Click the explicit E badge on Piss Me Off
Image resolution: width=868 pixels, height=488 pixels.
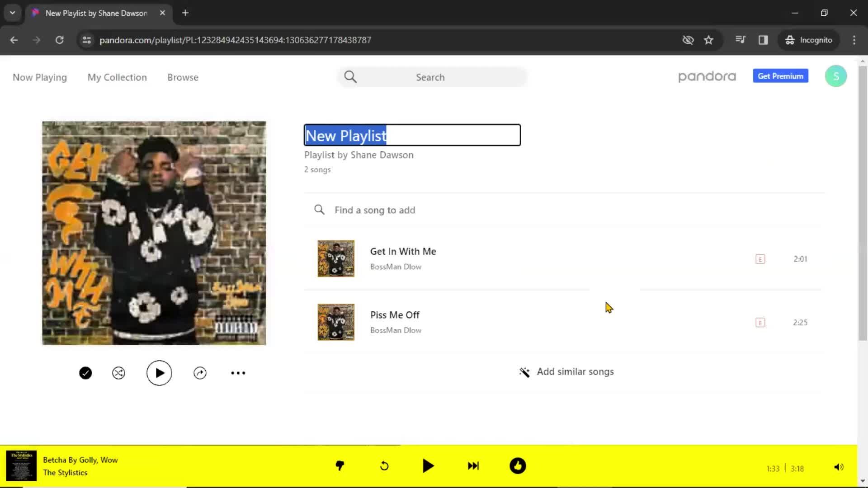coord(760,322)
